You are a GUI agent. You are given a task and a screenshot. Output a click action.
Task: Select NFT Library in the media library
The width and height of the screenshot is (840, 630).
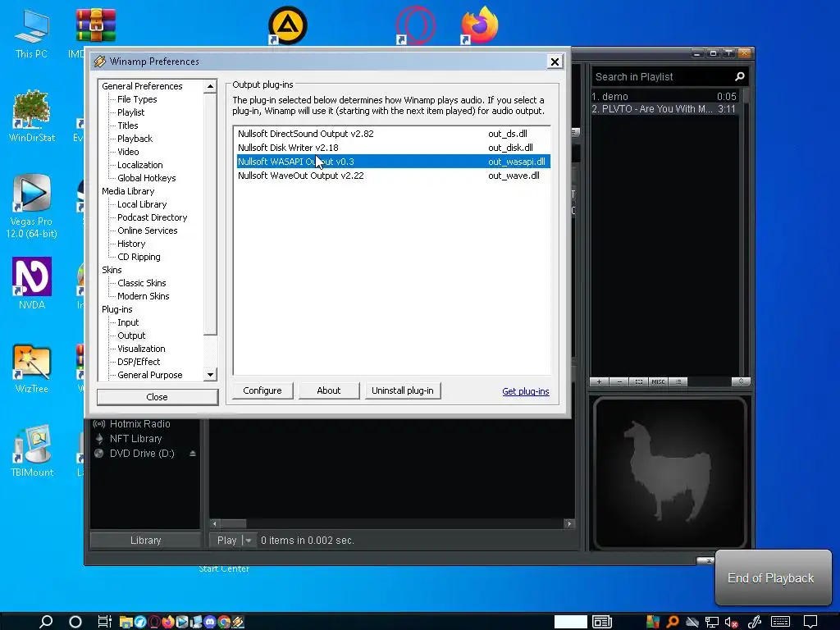point(135,439)
